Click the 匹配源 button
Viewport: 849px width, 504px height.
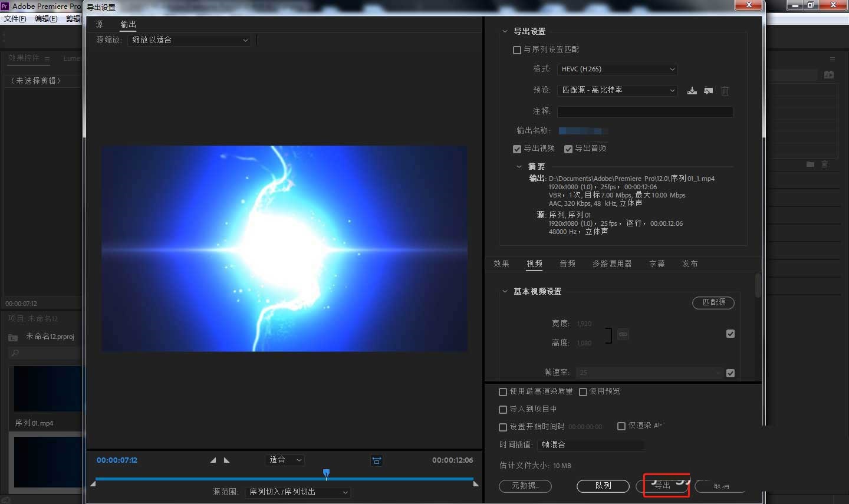pyautogui.click(x=713, y=303)
